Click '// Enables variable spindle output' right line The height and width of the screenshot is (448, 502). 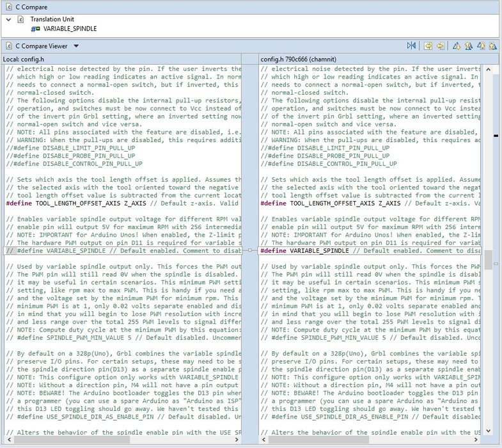tap(370, 219)
